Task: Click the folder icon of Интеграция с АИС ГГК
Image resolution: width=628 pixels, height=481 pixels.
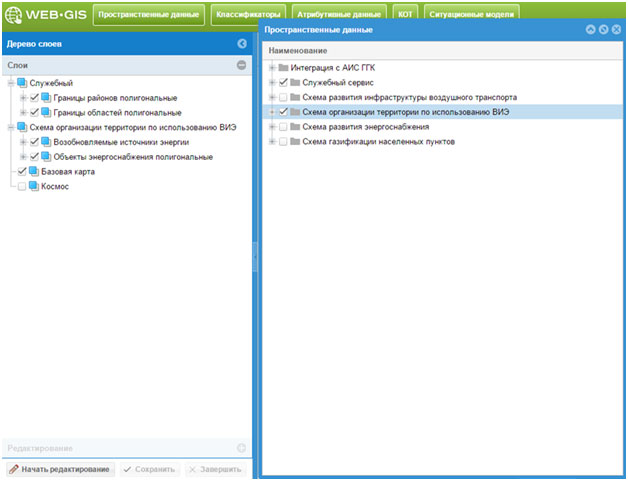Action: click(283, 67)
